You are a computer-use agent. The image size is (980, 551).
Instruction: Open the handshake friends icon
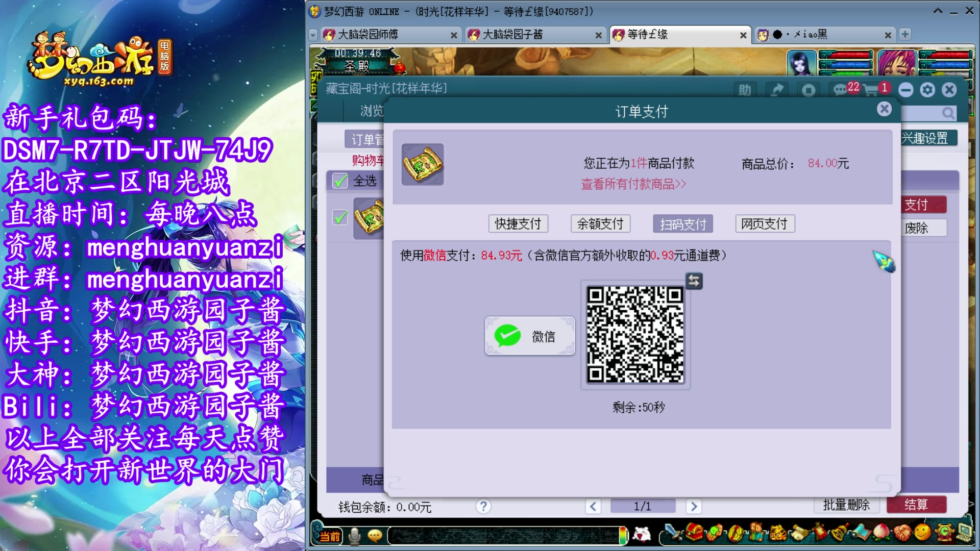[x=902, y=533]
